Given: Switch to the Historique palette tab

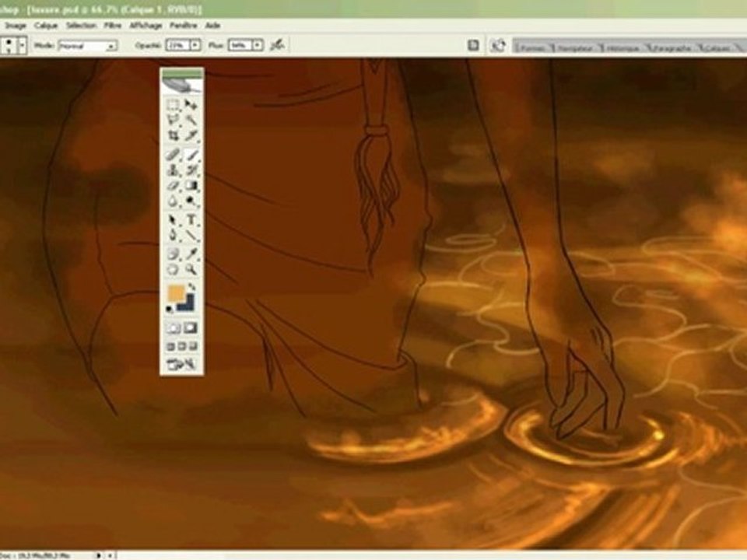Looking at the screenshot, I should [x=622, y=47].
